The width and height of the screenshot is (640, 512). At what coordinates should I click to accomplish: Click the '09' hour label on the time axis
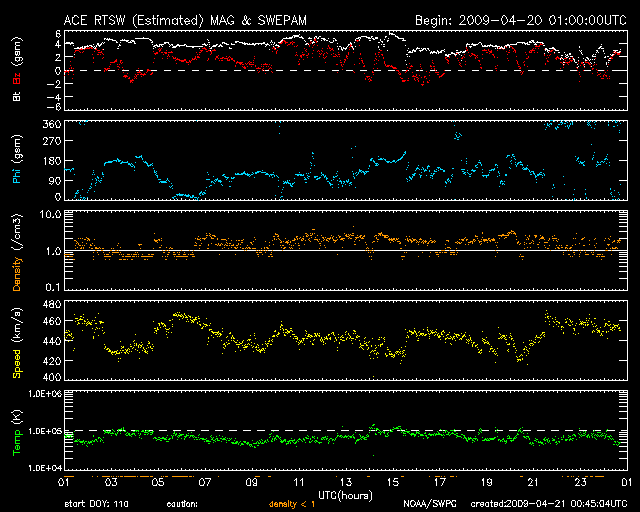click(252, 483)
